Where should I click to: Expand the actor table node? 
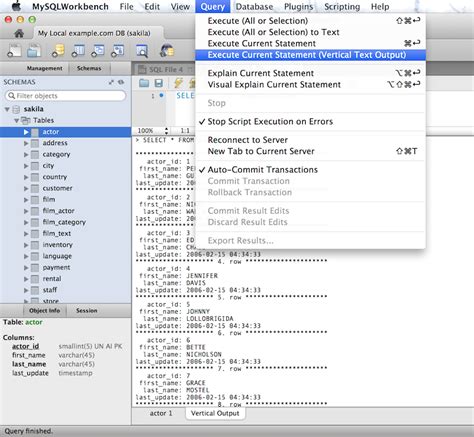click(26, 132)
